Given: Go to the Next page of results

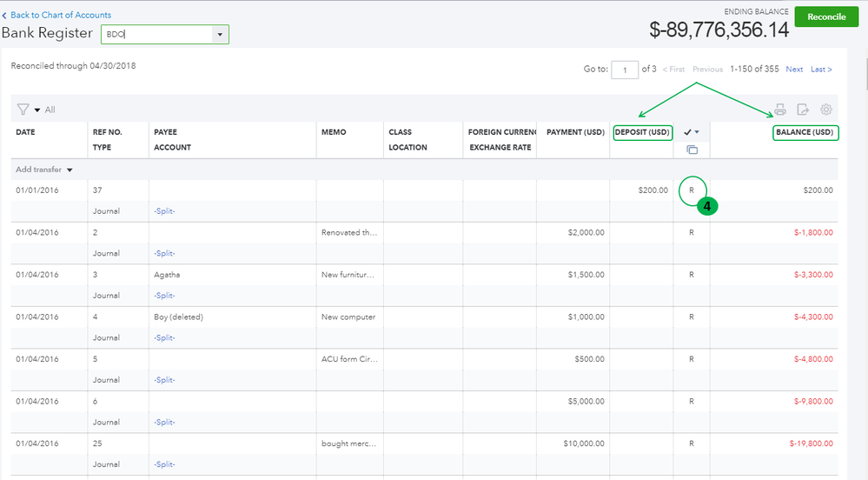Looking at the screenshot, I should pyautogui.click(x=794, y=70).
